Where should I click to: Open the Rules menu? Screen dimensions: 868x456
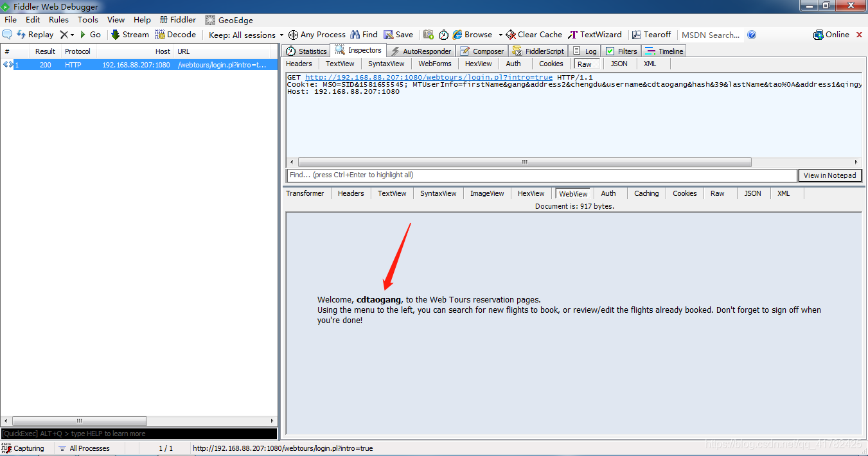(58, 20)
